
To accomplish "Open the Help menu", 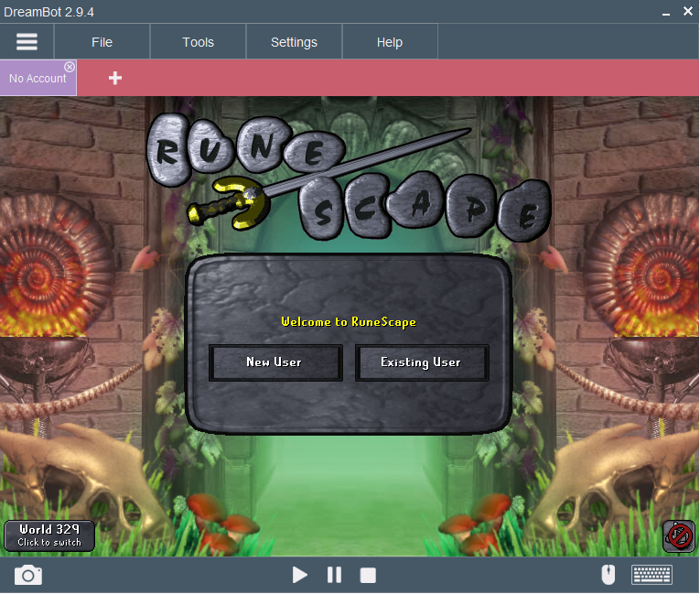I will (x=390, y=42).
